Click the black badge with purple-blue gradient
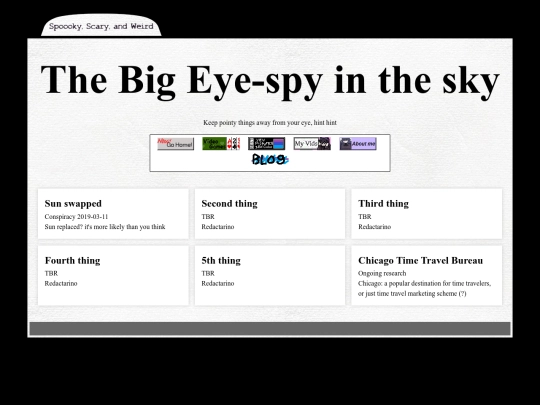This screenshot has width=540, height=405. [267, 144]
